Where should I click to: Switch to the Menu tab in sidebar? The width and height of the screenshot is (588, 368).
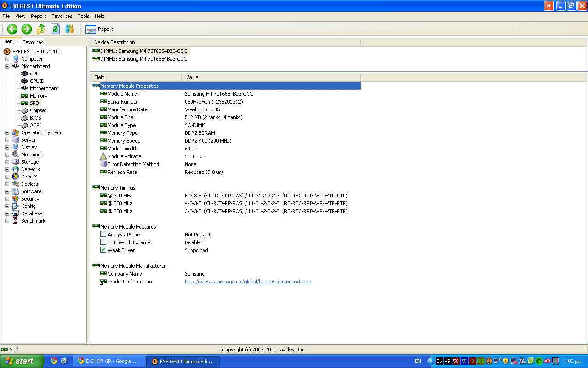10,41
